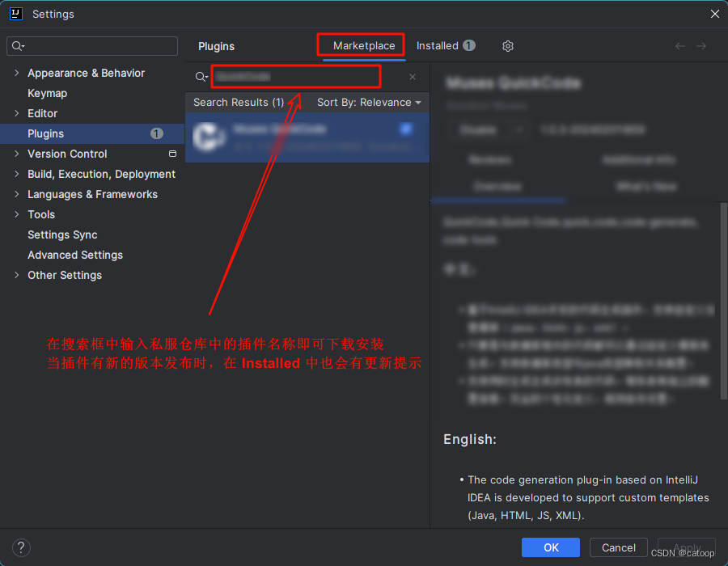728x566 pixels.
Task: Click the Installed tab count badge
Action: click(469, 45)
